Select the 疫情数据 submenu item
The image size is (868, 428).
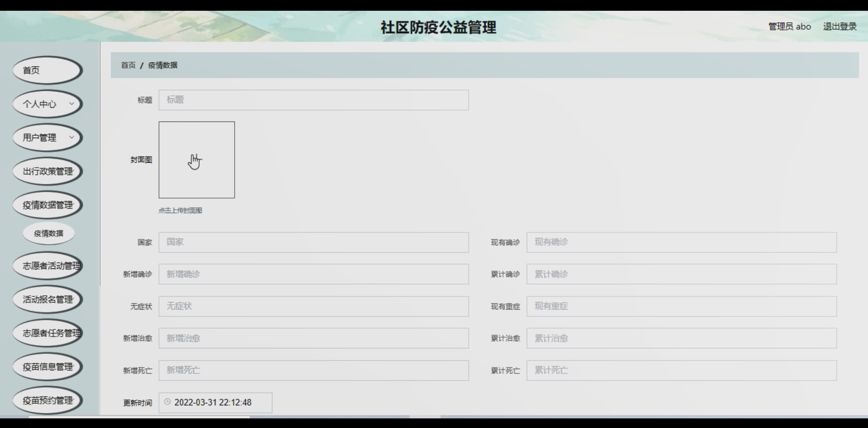tap(48, 233)
